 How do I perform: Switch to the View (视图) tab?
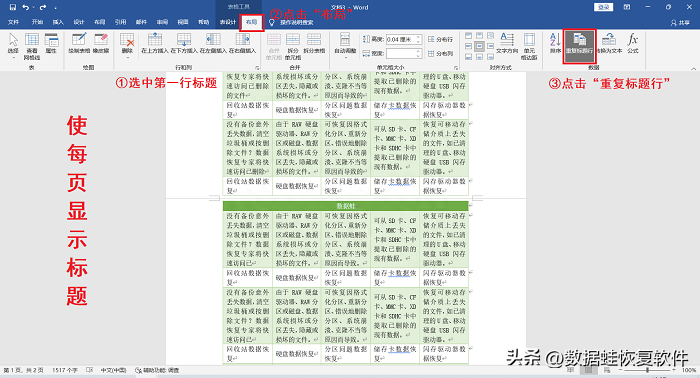point(183,22)
